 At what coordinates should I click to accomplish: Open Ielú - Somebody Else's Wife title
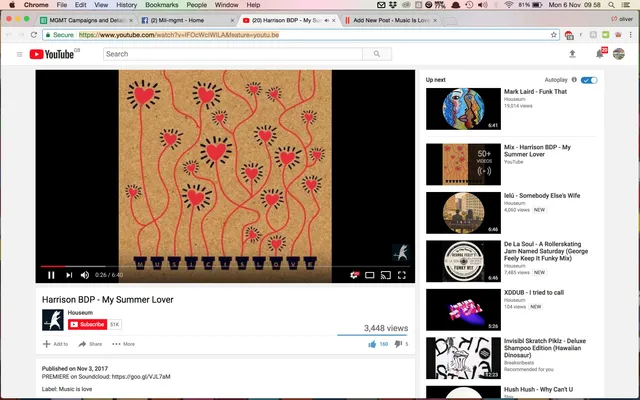[542, 196]
